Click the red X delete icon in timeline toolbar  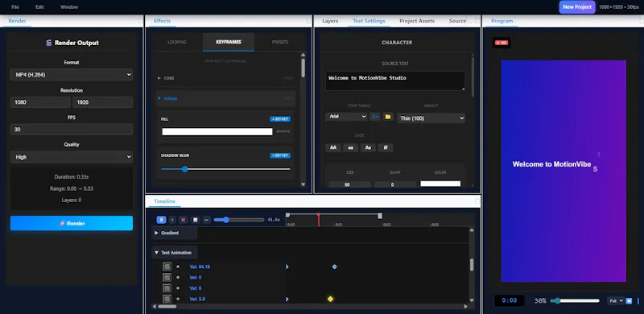(184, 220)
